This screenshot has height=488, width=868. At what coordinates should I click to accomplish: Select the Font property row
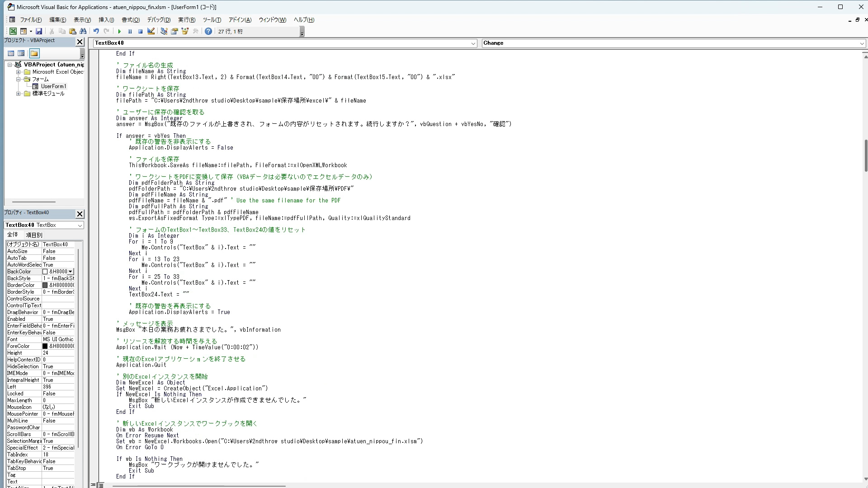click(40, 339)
